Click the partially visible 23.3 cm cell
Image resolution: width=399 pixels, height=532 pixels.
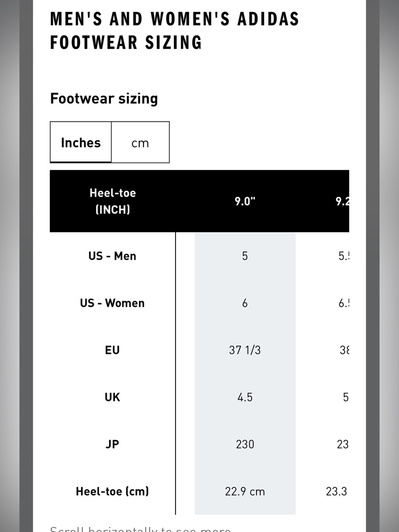[x=337, y=491]
